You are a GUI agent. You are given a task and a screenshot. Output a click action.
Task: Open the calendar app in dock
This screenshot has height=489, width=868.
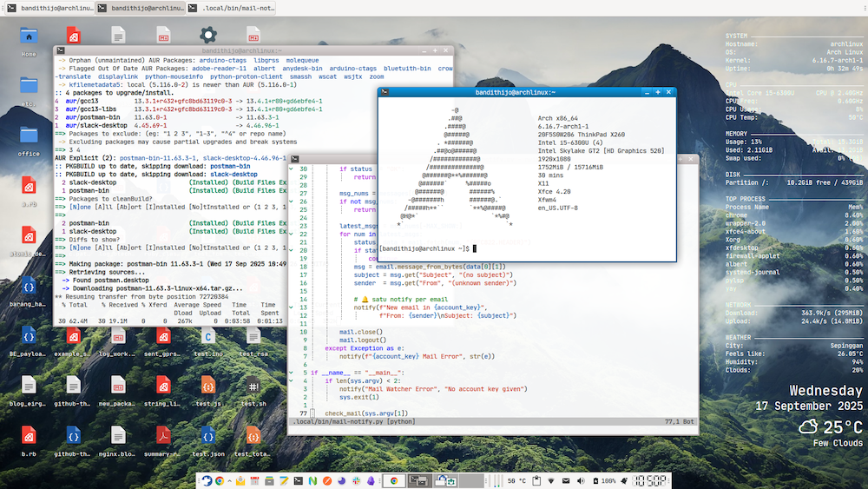click(254, 480)
